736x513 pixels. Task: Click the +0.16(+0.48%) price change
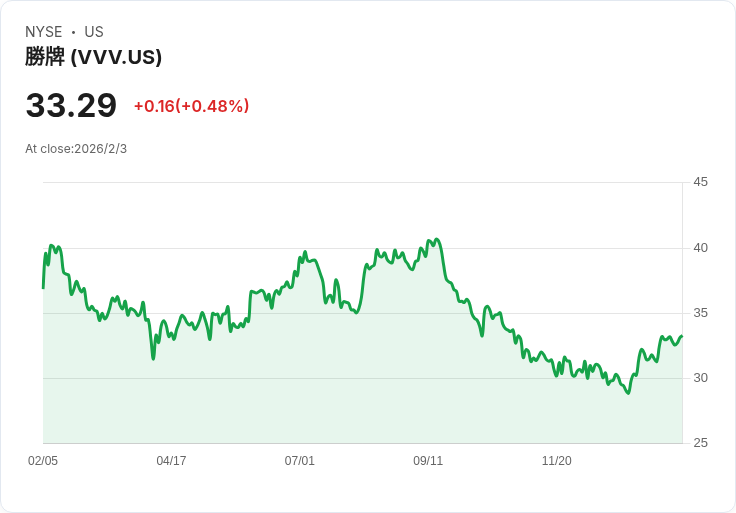pos(191,106)
